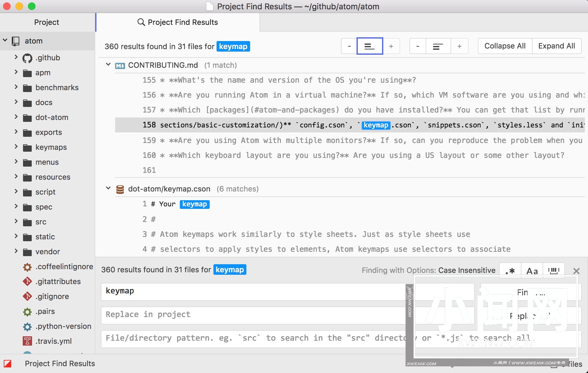Click the atom repository book icon

(x=16, y=41)
